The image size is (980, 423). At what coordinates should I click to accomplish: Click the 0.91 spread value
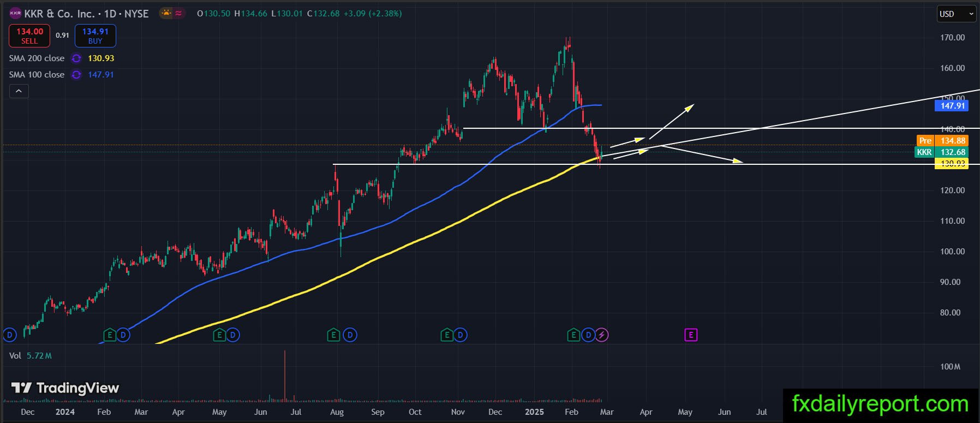click(x=62, y=35)
